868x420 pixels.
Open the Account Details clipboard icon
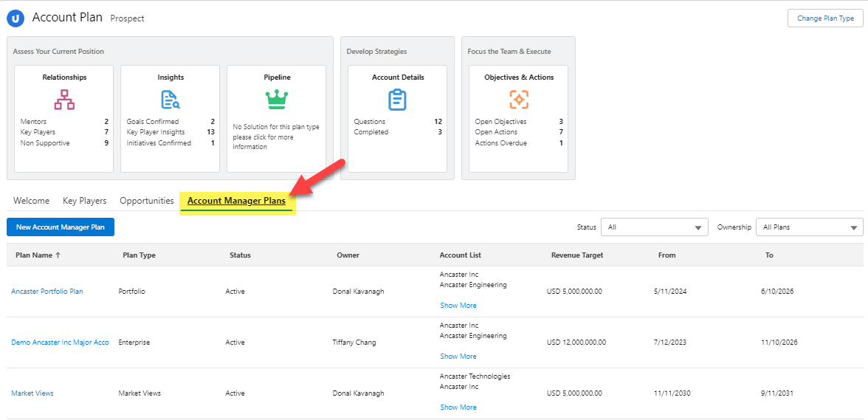tap(397, 99)
